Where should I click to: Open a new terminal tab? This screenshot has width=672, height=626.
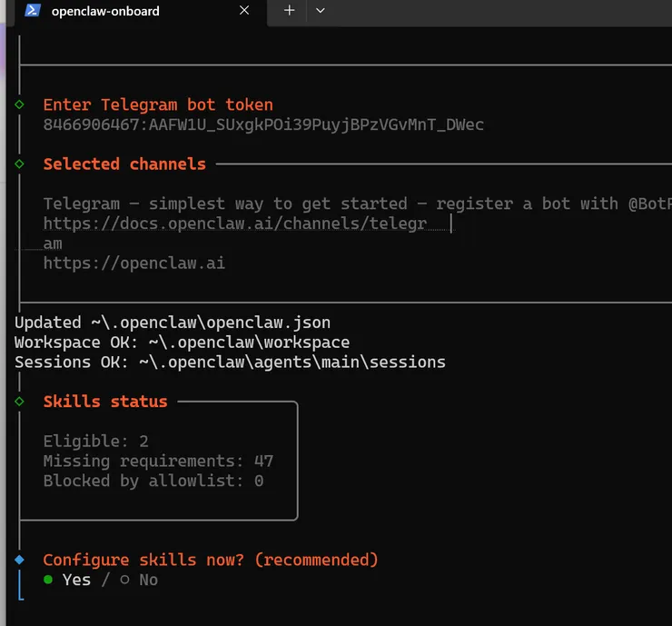click(x=289, y=11)
